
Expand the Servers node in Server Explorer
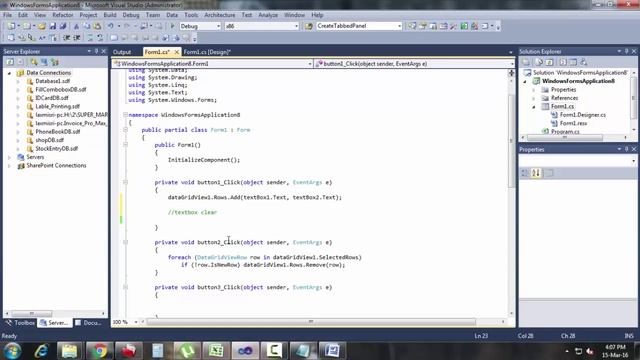9,157
